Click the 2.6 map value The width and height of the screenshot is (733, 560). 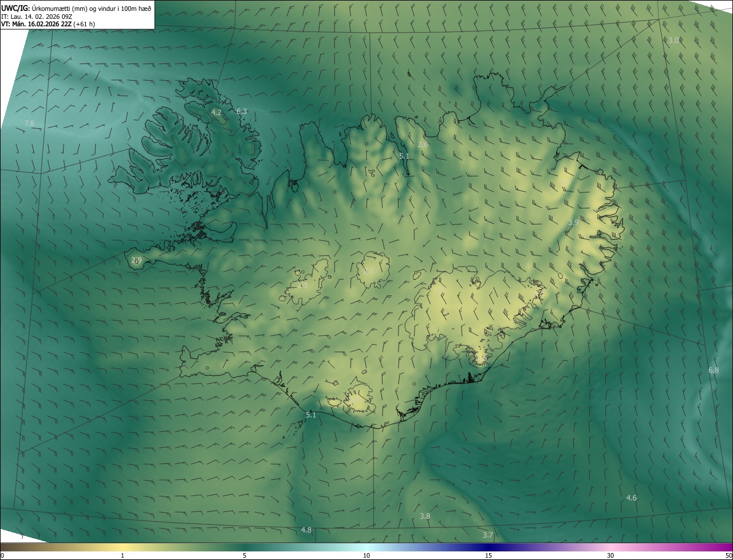(423, 145)
